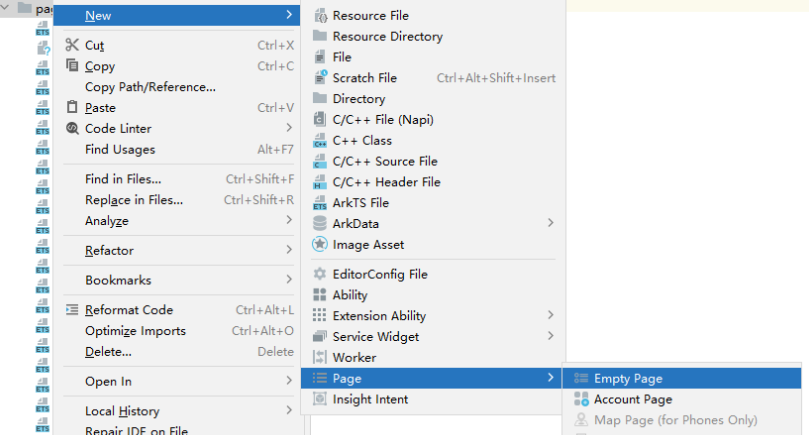Click Reformat Code menu entry
Viewport: 809px width, 435px height.
click(129, 310)
